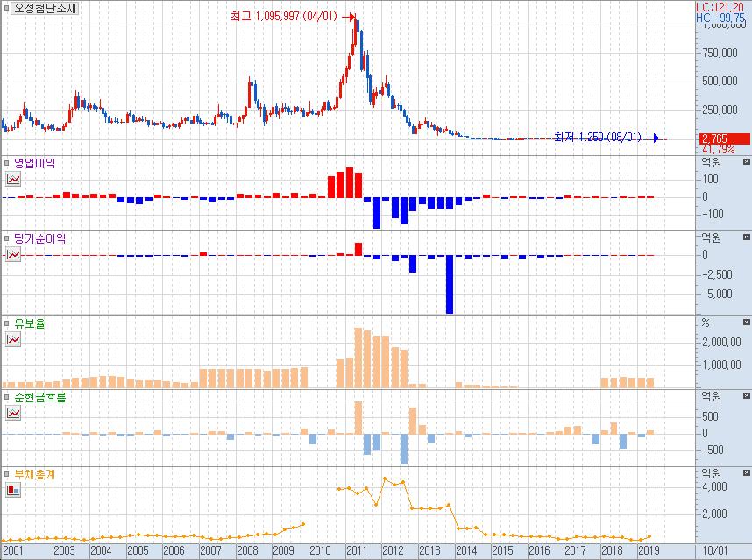Click the 2008 year label on time axis
Screen dimensions: 752x560
(x=247, y=550)
